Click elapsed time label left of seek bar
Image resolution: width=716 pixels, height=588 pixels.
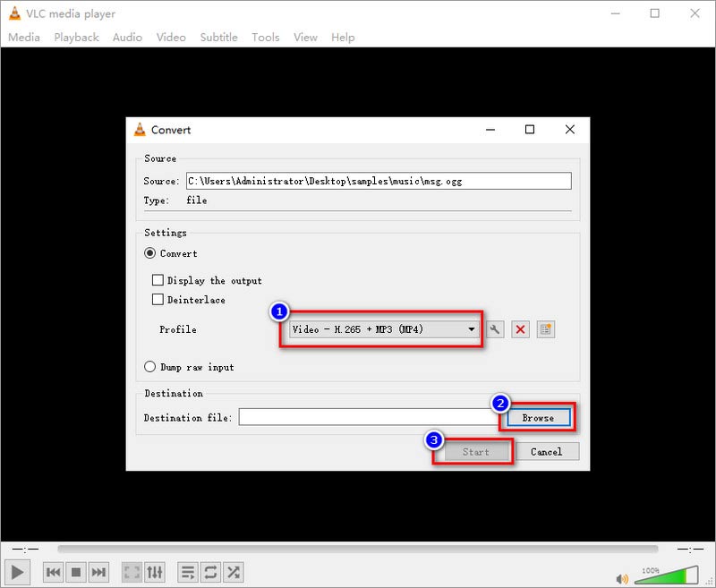25,549
